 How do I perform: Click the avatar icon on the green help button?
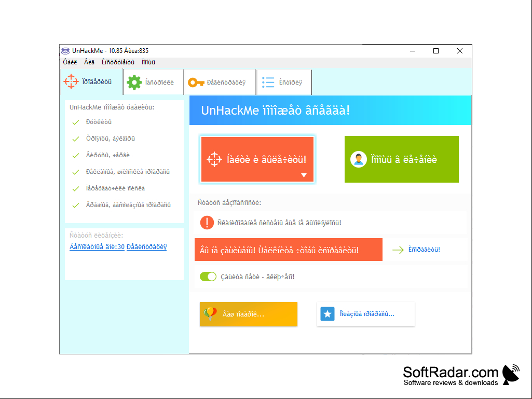point(358,159)
